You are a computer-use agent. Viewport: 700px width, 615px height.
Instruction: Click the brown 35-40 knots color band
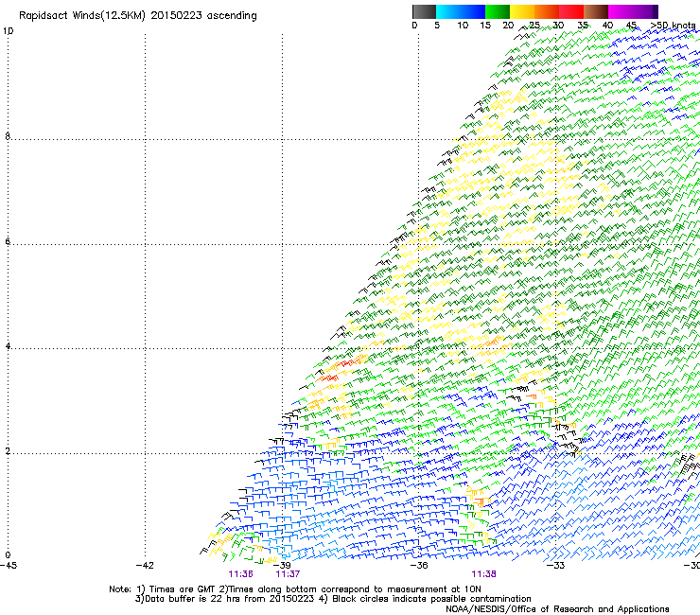click(596, 11)
